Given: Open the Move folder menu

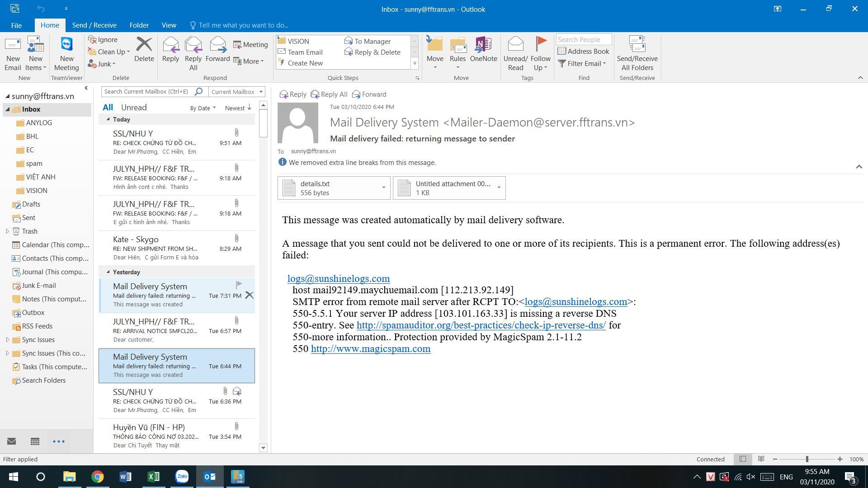Looking at the screenshot, I should pos(435,54).
